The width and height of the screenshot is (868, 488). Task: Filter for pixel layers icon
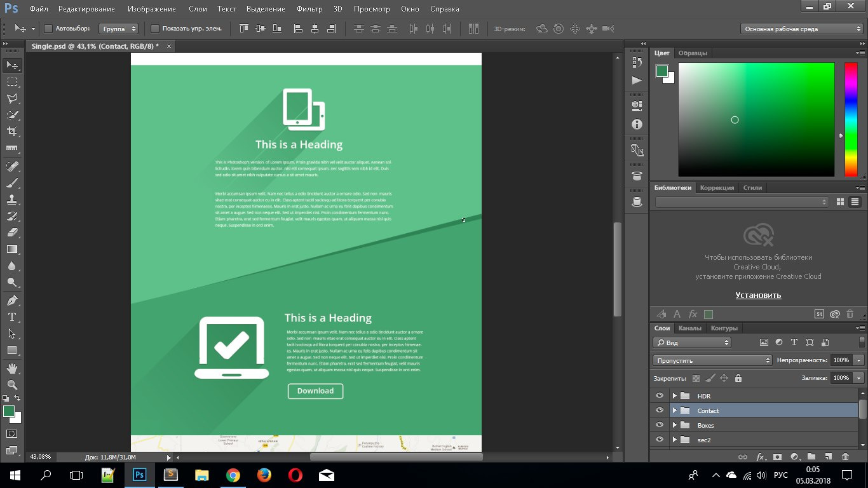click(x=764, y=342)
